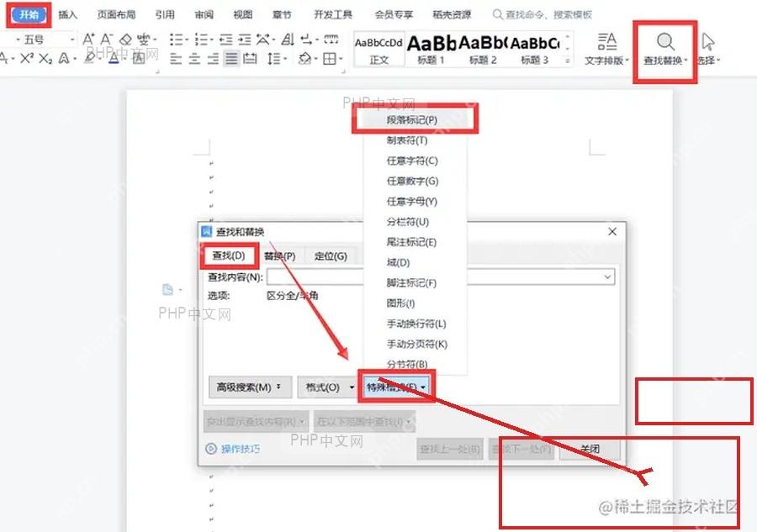Apply the 标题 1 style
This screenshot has width=757, height=532.
pos(431,50)
